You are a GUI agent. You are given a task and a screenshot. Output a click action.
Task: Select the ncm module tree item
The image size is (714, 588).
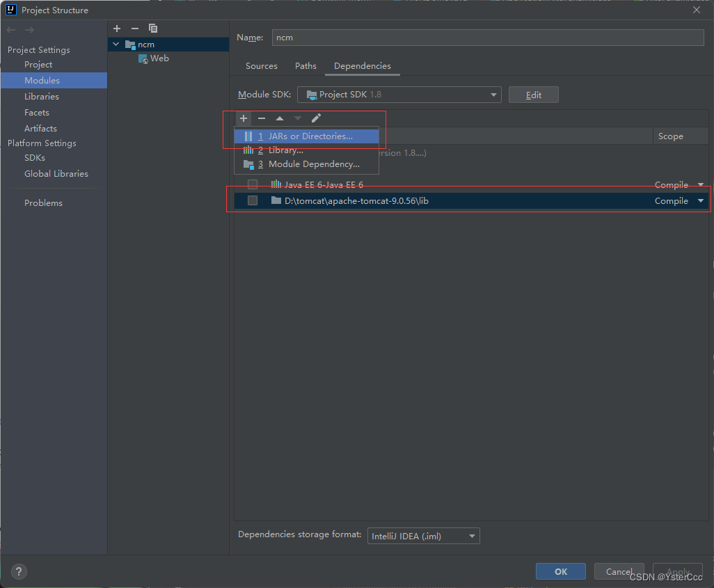[168, 44]
